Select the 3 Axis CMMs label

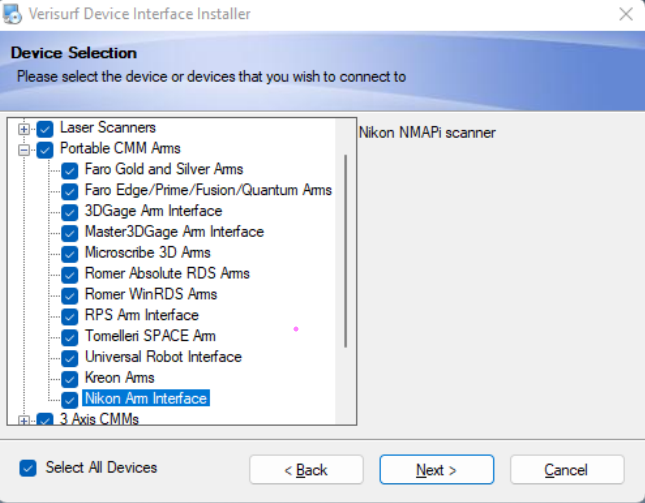tap(99, 419)
